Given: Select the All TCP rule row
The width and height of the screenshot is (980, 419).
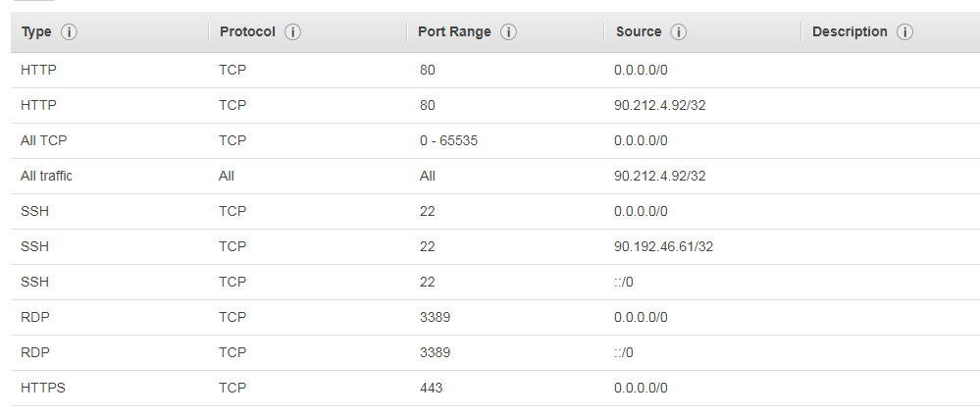Looking at the screenshot, I should (44, 140).
